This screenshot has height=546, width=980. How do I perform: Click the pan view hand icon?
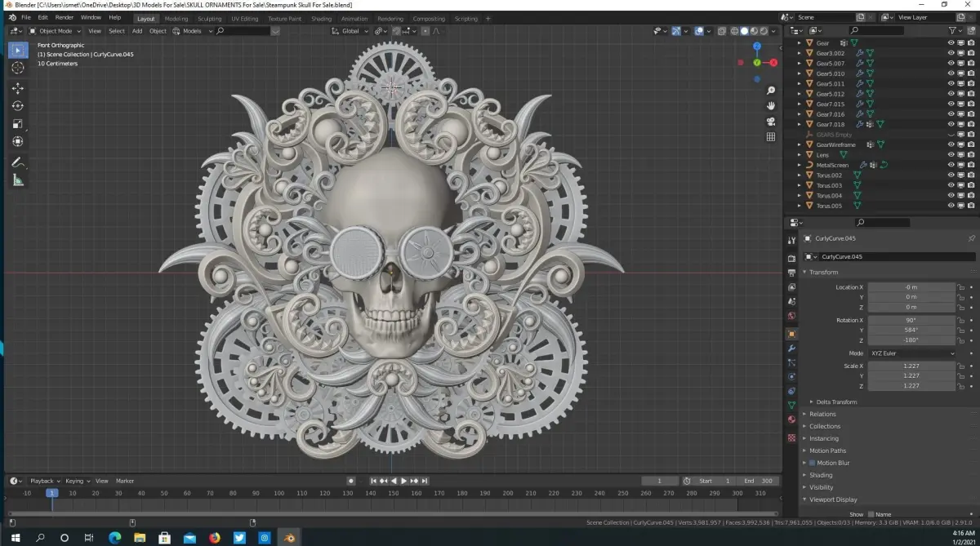[x=771, y=106]
